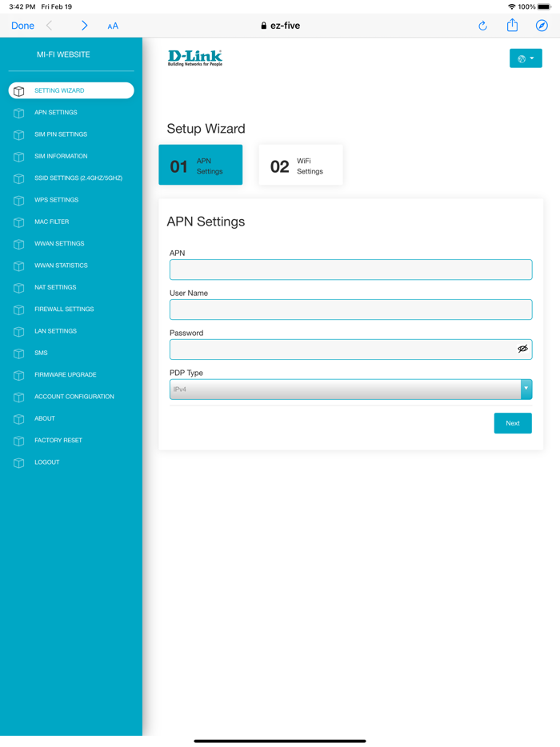This screenshot has height=747, width=560.
Task: Click the WPS Settings cube icon
Action: point(18,201)
